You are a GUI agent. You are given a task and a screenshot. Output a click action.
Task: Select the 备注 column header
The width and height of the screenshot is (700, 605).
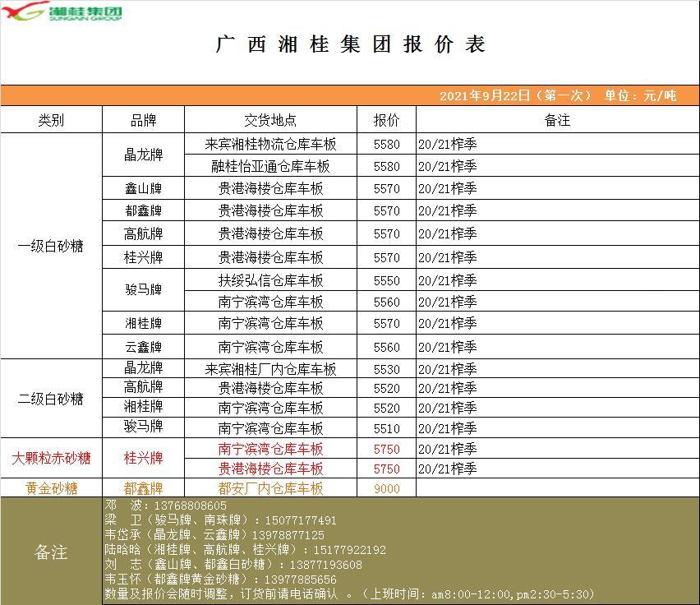557,120
